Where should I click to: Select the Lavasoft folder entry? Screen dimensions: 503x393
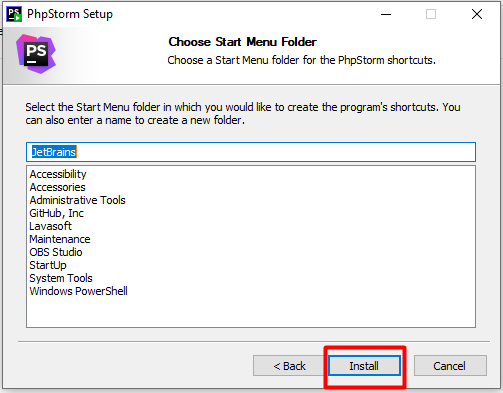pyautogui.click(x=50, y=226)
